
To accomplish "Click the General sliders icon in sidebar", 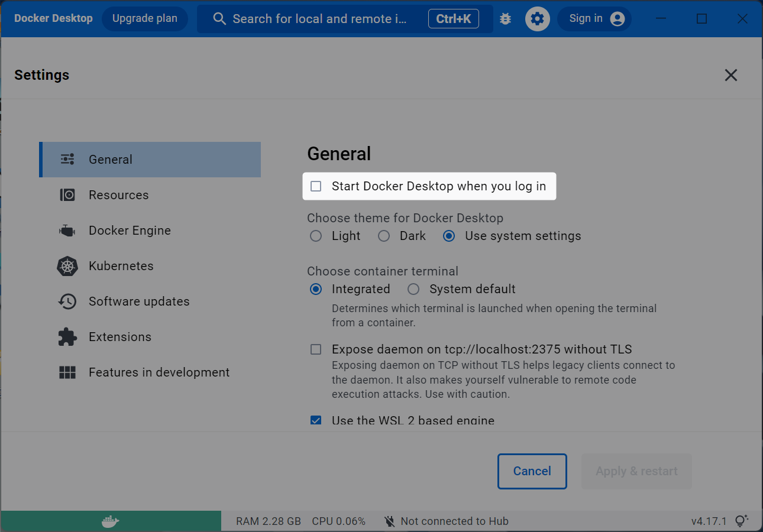I will tap(67, 160).
